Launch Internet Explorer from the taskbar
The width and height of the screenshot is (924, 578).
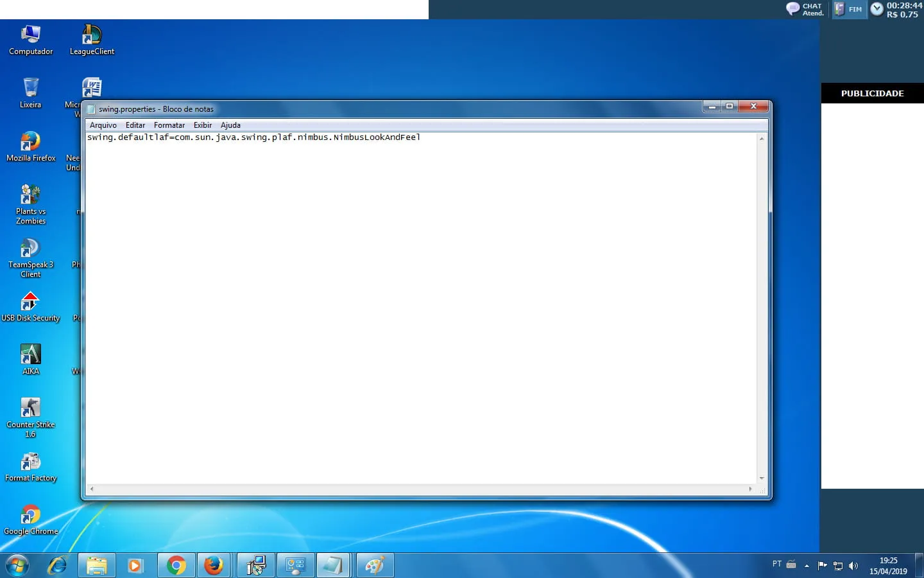point(57,565)
